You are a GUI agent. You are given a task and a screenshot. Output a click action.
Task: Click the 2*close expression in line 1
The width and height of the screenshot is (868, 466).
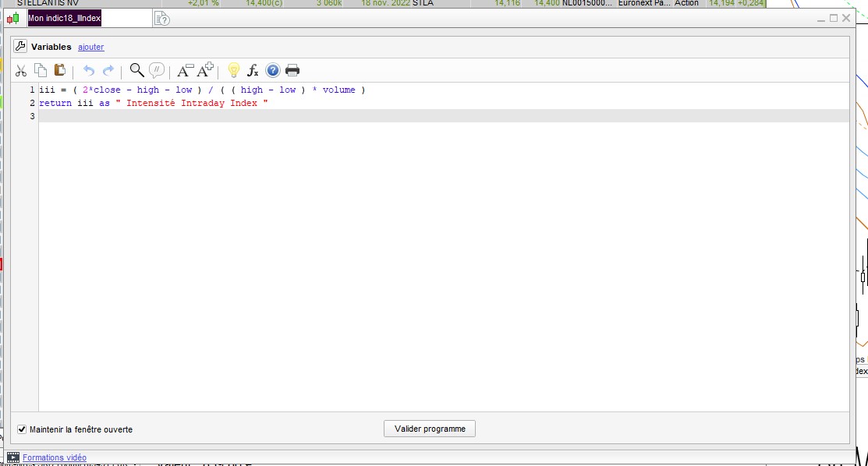[x=101, y=90]
